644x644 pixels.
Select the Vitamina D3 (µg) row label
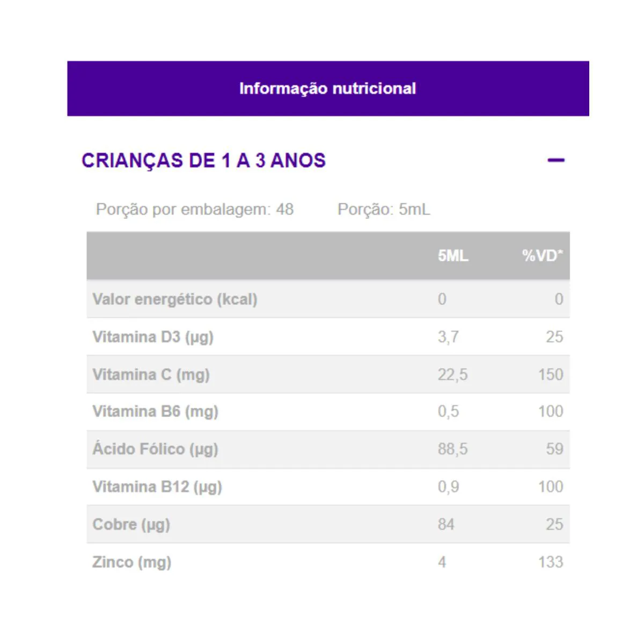(153, 337)
